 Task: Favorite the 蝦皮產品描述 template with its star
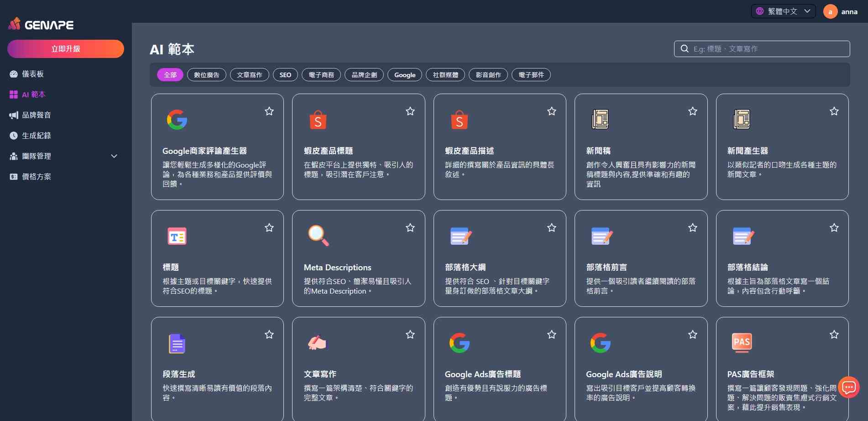552,111
